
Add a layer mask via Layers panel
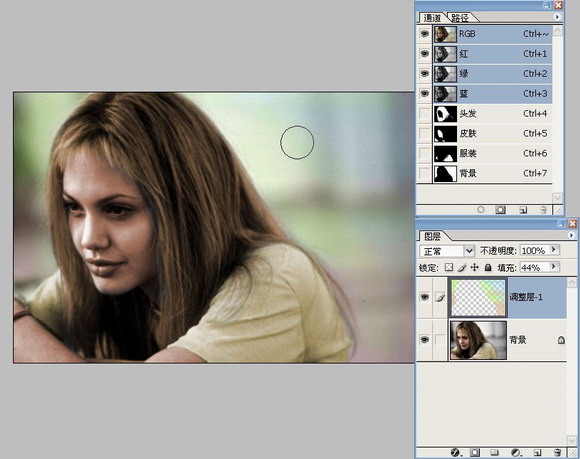(x=475, y=453)
